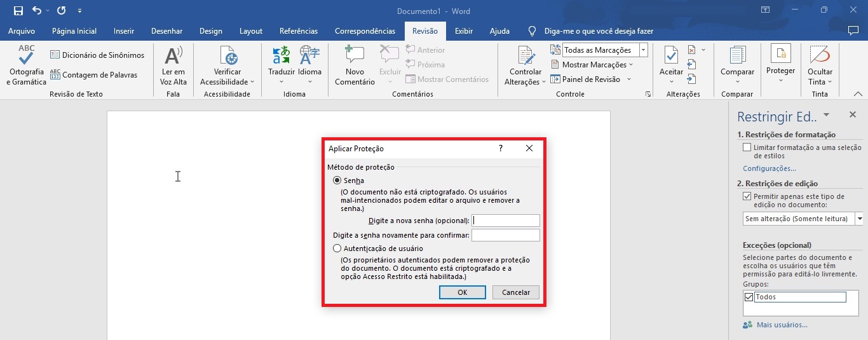Open the Referências ribbon tab
The height and width of the screenshot is (340, 868).
(299, 31)
